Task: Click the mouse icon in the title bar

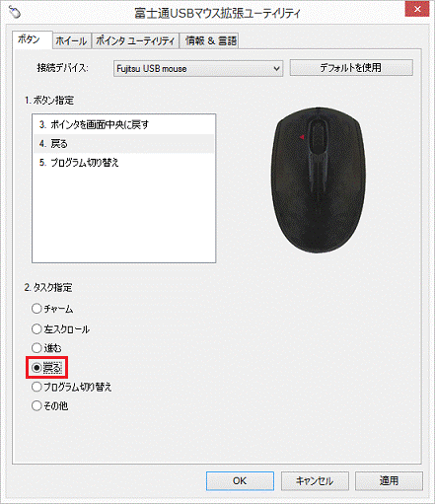Action: point(15,12)
